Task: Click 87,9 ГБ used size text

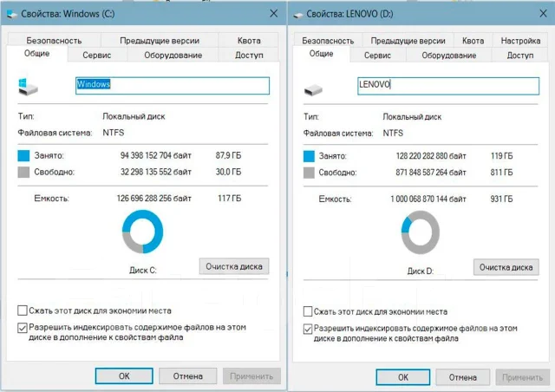Action: [228, 155]
